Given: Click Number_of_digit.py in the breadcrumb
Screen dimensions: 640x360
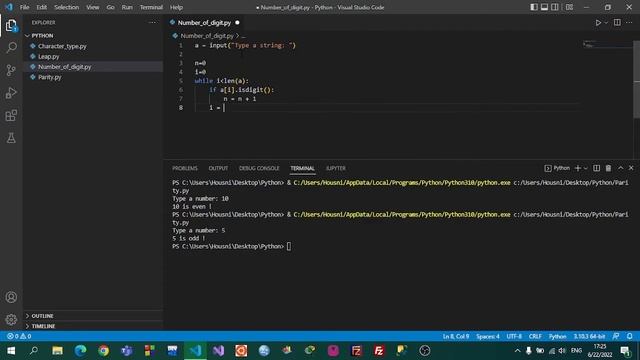Looking at the screenshot, I should 207,36.
